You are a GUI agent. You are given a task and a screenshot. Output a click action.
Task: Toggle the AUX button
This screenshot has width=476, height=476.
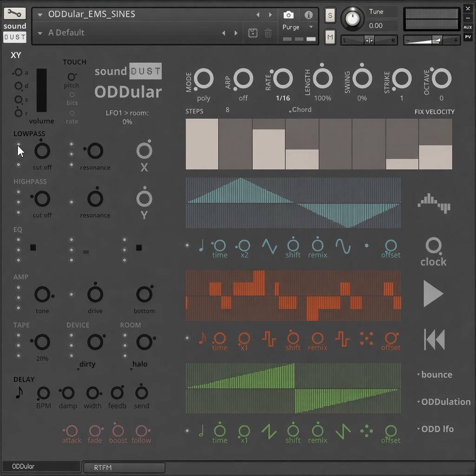click(468, 27)
